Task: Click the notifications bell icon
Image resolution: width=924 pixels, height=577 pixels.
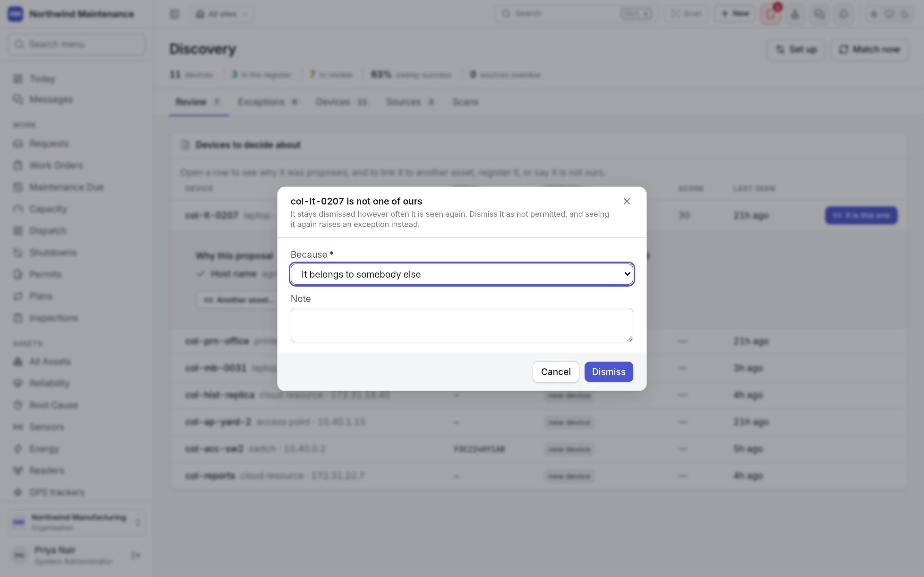Action: 844,14
